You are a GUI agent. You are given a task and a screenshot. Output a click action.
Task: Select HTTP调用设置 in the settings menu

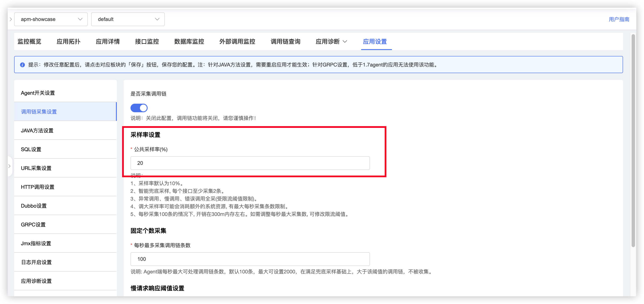click(65, 187)
